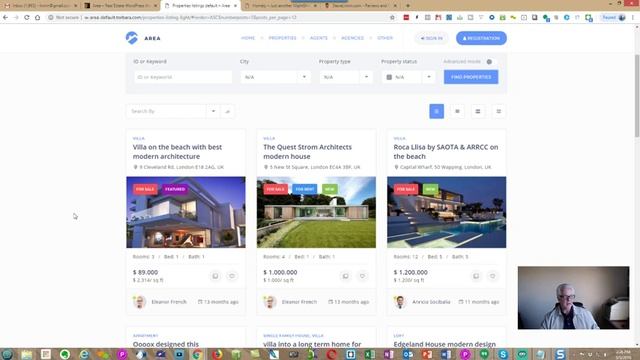The image size is (640, 360).
Task: Click the Featured badge on Villa beach photo
Action: [x=175, y=189]
